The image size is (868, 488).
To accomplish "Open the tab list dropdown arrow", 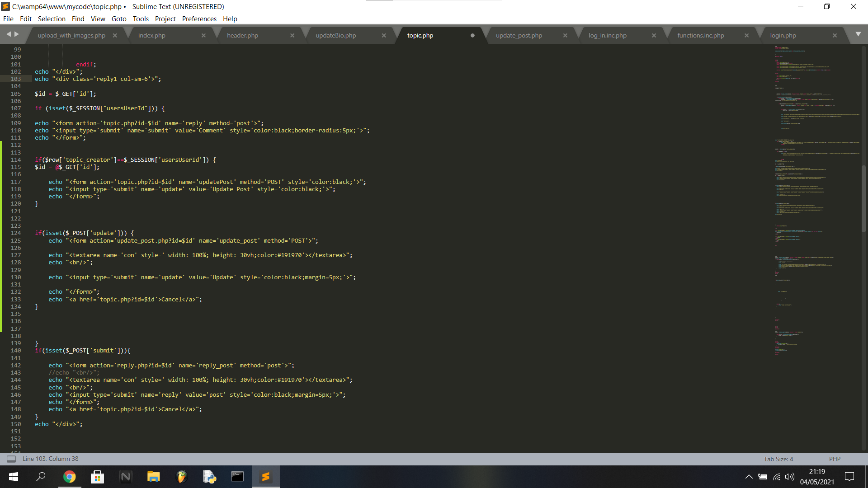I will (858, 34).
